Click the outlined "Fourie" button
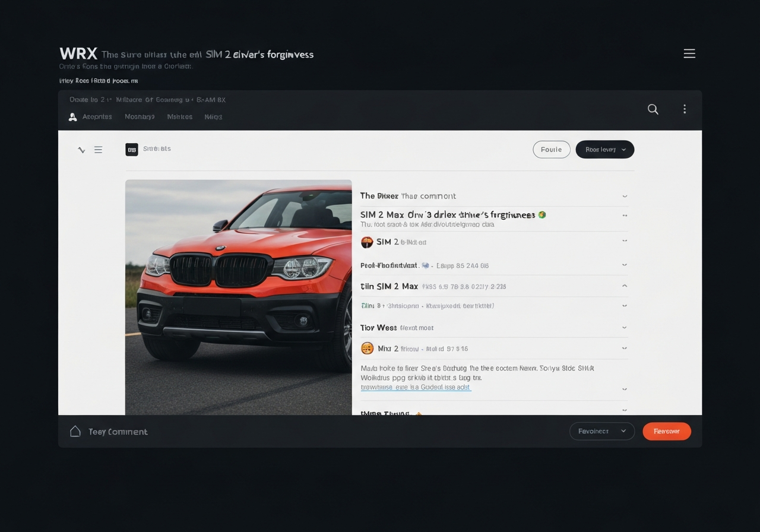 pyautogui.click(x=552, y=150)
